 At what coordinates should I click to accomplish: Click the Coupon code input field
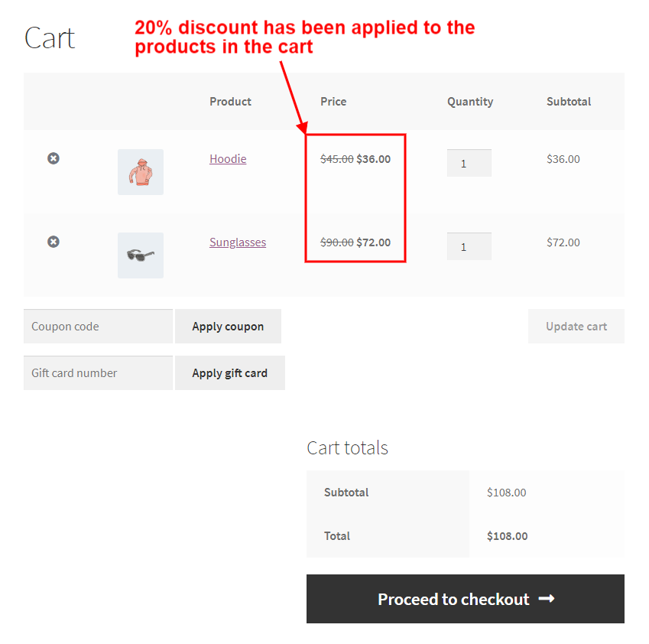(x=98, y=327)
